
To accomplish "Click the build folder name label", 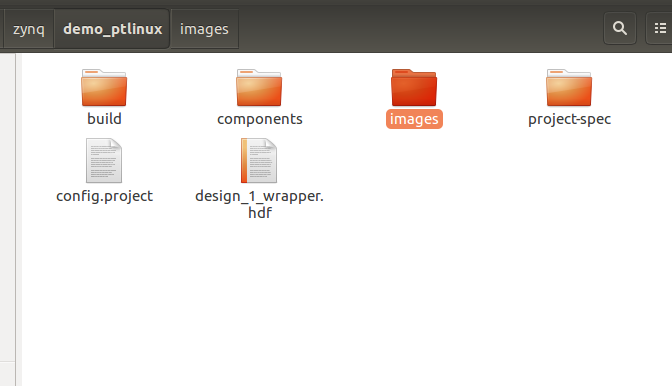I will click(x=104, y=119).
